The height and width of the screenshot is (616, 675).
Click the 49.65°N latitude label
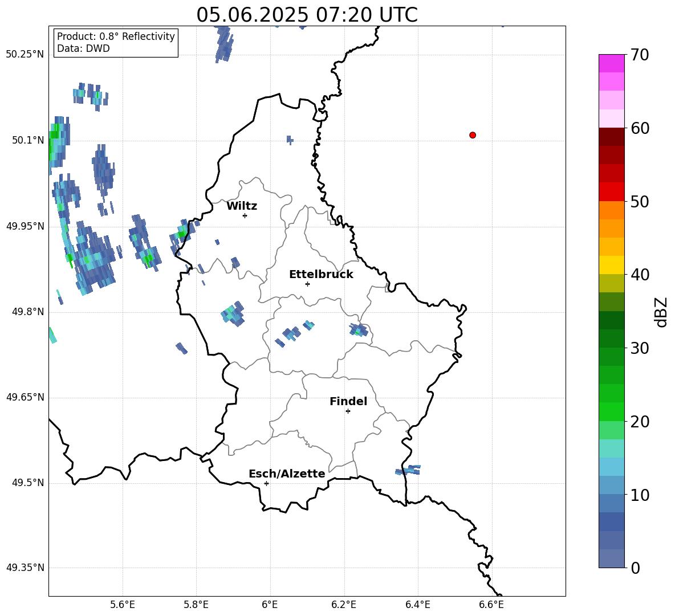pyautogui.click(x=25, y=397)
